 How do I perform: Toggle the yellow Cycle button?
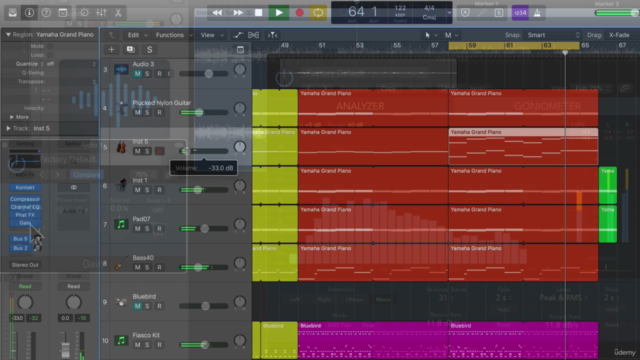tap(318, 13)
